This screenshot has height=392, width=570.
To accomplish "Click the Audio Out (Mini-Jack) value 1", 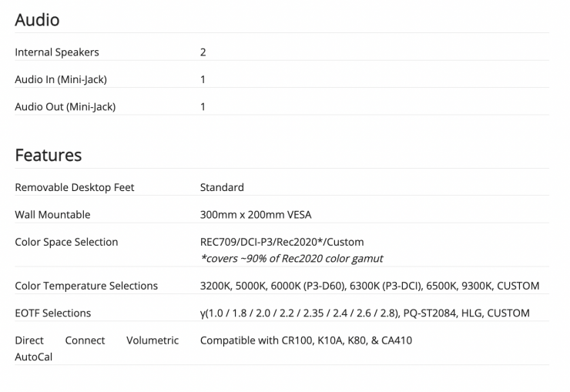I will (x=203, y=106).
